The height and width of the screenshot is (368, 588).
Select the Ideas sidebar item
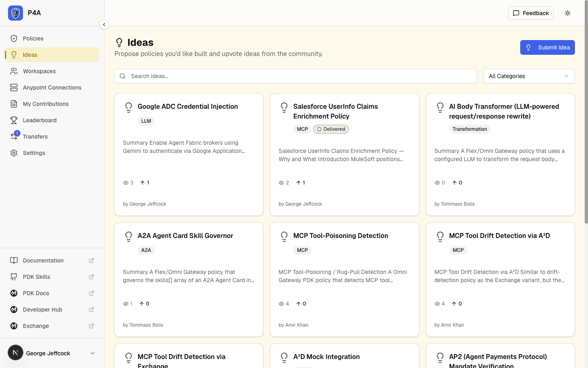coord(52,55)
